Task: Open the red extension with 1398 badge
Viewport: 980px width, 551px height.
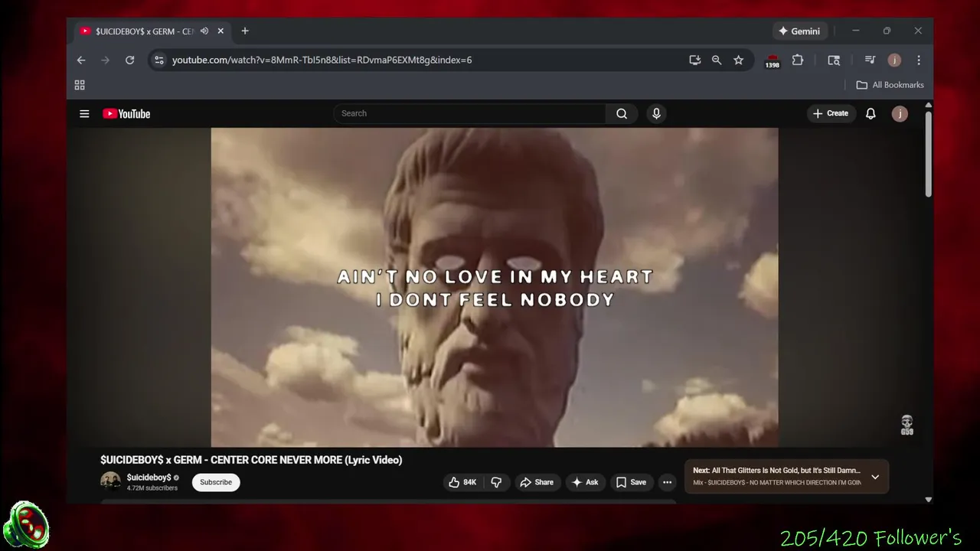Action: point(773,60)
